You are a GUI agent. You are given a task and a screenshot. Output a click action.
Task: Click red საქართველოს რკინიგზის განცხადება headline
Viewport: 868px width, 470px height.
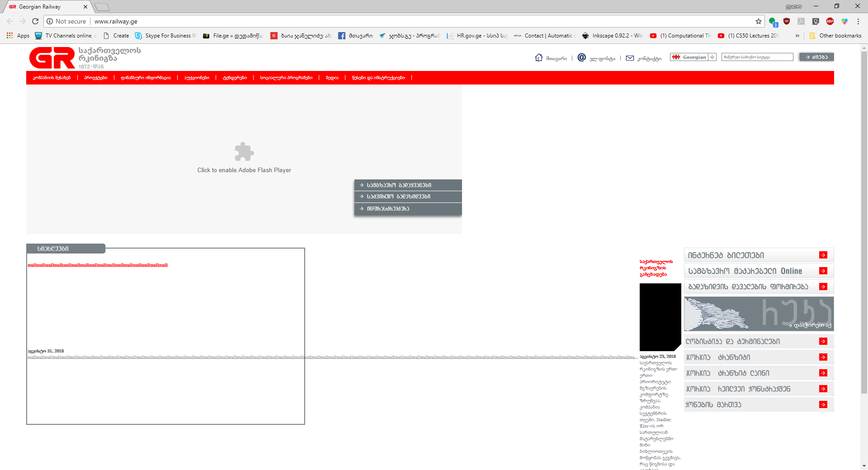pos(656,268)
